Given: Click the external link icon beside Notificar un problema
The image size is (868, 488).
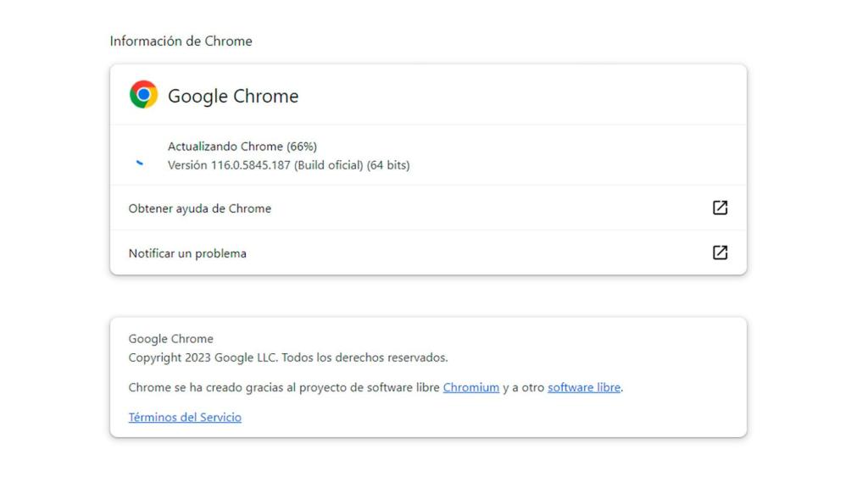Looking at the screenshot, I should [x=720, y=252].
